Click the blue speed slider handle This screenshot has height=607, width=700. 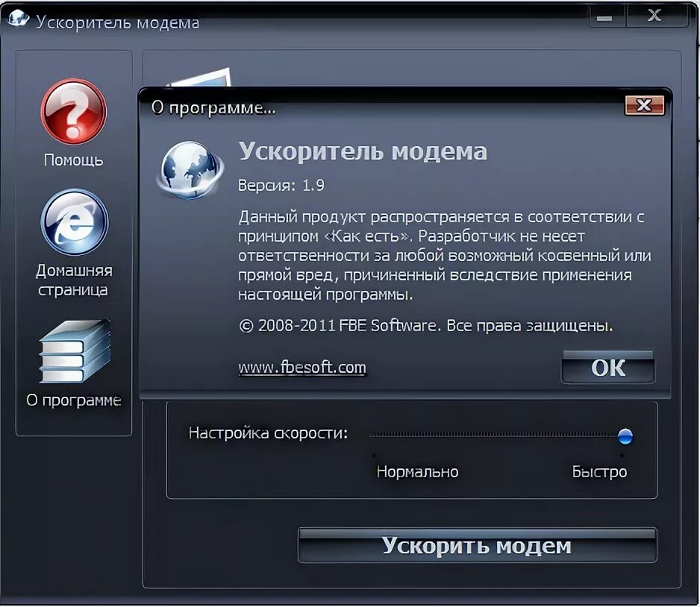tap(625, 435)
